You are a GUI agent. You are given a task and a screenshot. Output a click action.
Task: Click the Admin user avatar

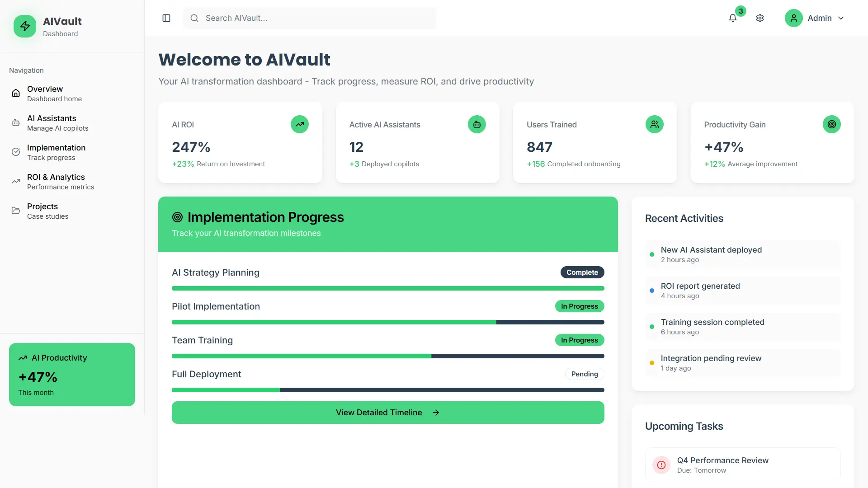(793, 18)
